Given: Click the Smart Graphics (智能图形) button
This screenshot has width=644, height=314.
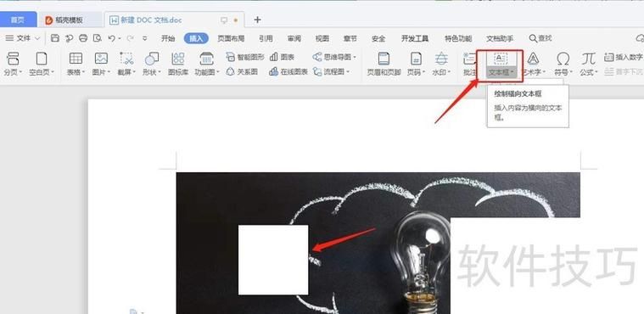Looking at the screenshot, I should (245, 57).
